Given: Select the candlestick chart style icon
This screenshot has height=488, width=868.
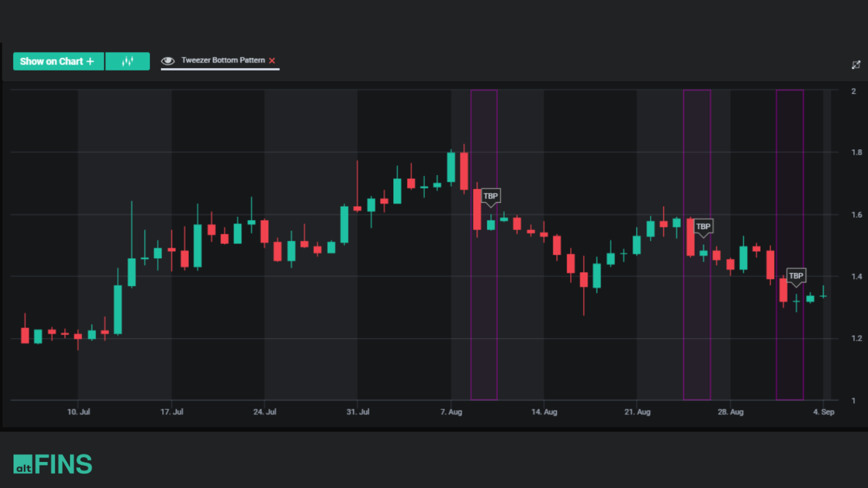Looking at the screenshot, I should click(x=127, y=61).
